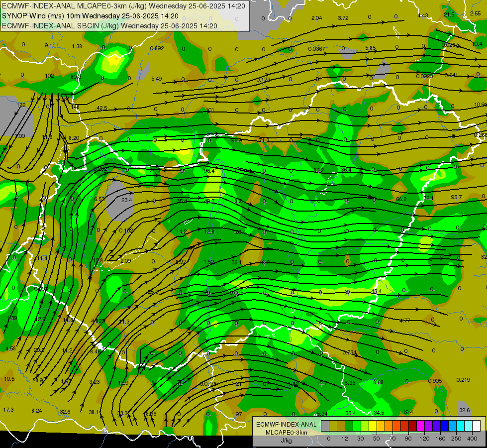
Task: Click the grid value 45.4
Action: click(x=377, y=291)
